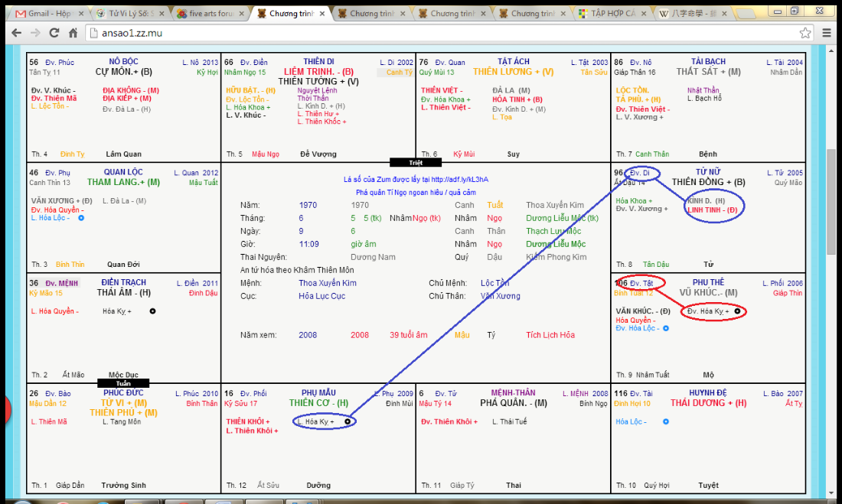Reload the ansao1.zz.mu page

[54, 33]
